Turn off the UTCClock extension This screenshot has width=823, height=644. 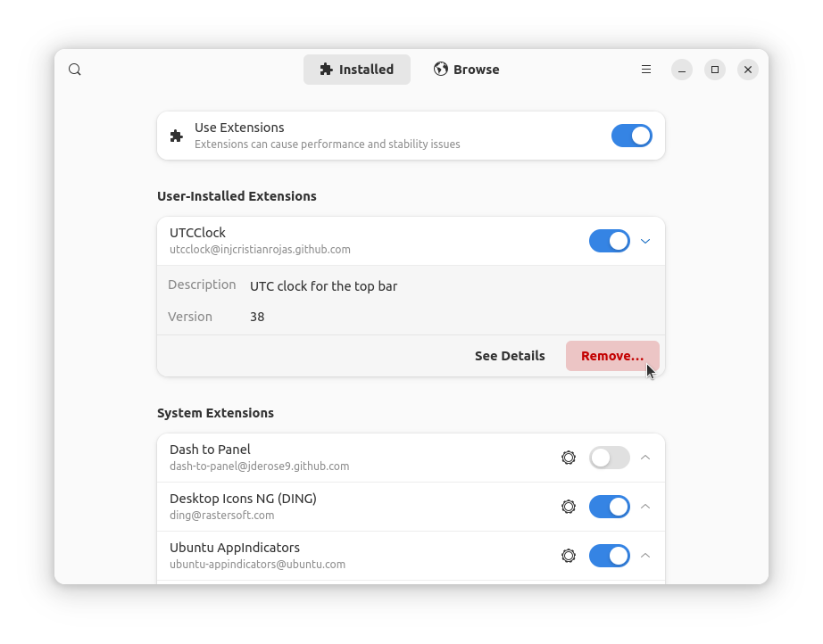point(610,241)
